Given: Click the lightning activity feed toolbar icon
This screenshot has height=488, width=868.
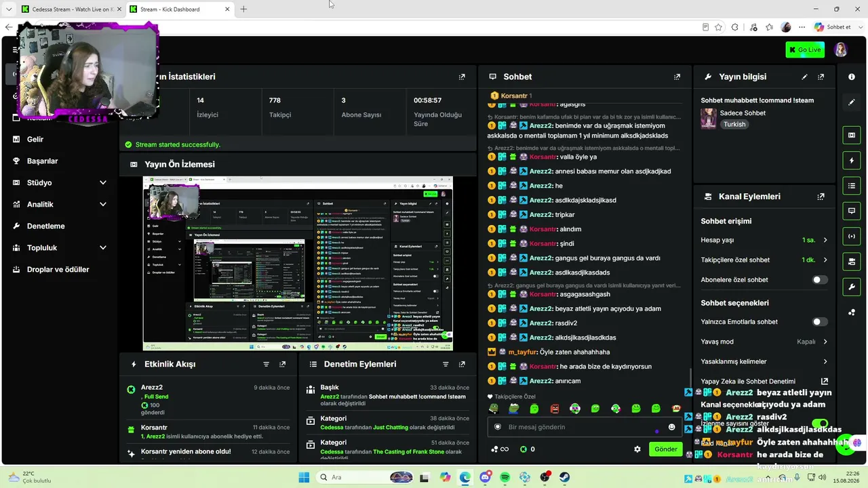Looking at the screenshot, I should 852,161.
